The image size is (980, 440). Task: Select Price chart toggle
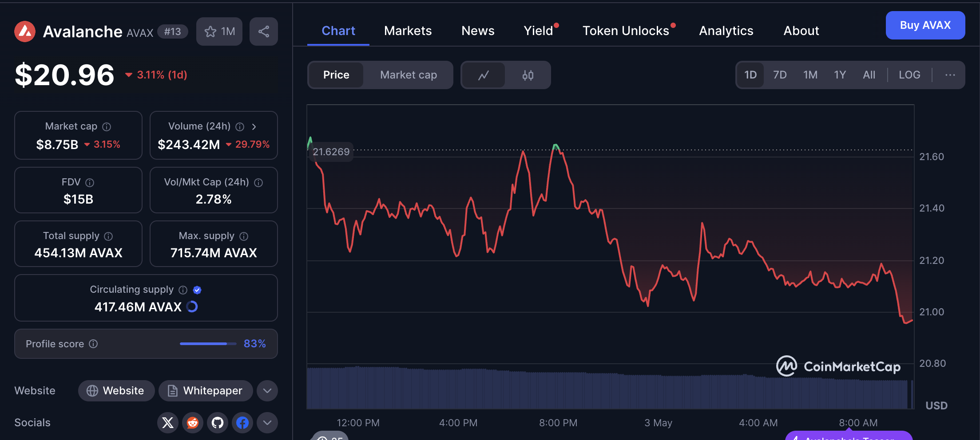tap(336, 75)
